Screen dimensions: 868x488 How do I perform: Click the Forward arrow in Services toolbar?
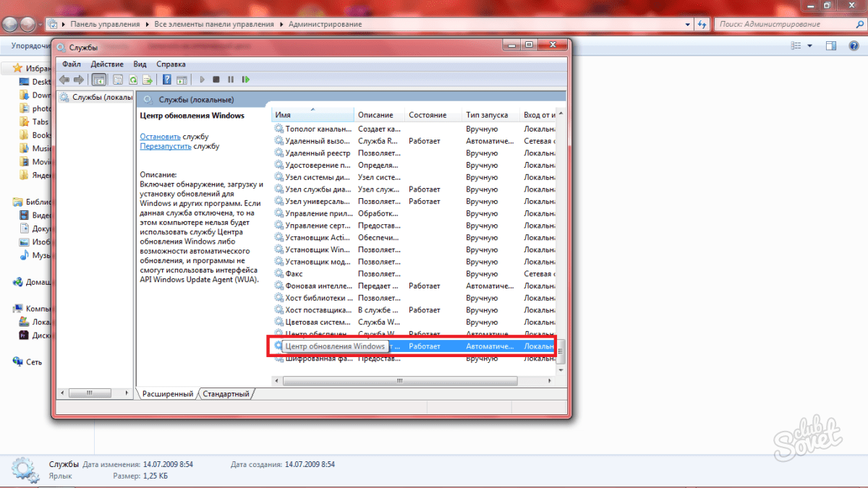(79, 80)
